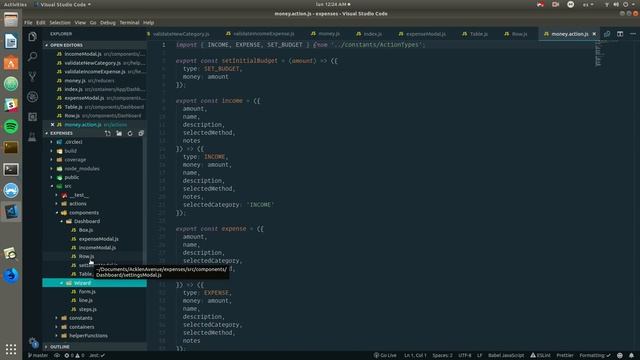Click the notifications bell in status bar
Image resolution: width=640 pixels, height=360 pixels.
(x=631, y=356)
